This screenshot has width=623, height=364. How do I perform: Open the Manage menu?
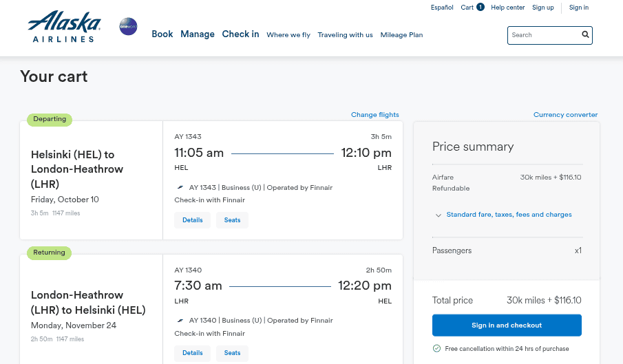tap(198, 34)
